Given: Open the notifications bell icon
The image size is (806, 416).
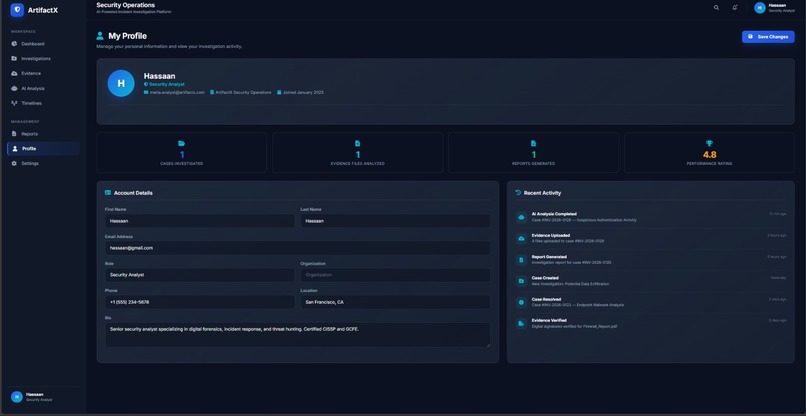Looking at the screenshot, I should [735, 8].
